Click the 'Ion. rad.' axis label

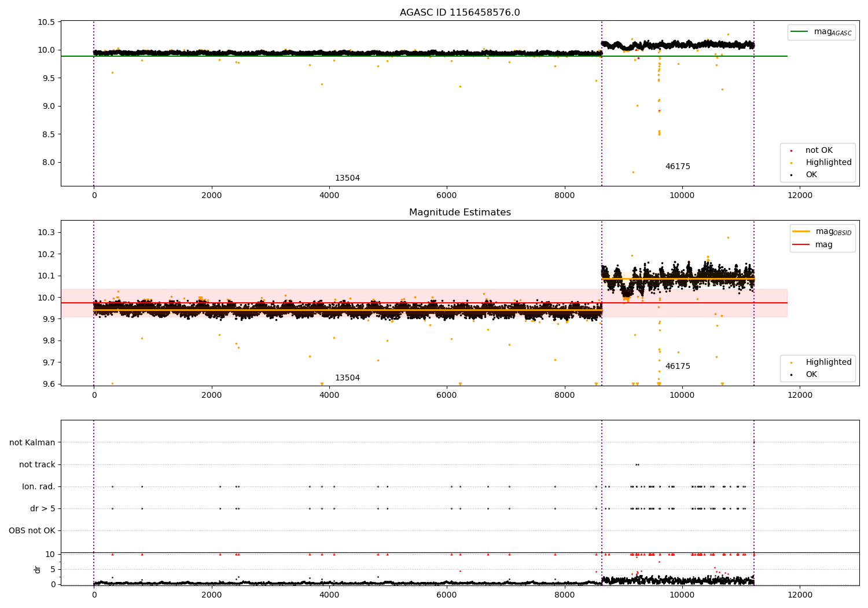[x=39, y=486]
